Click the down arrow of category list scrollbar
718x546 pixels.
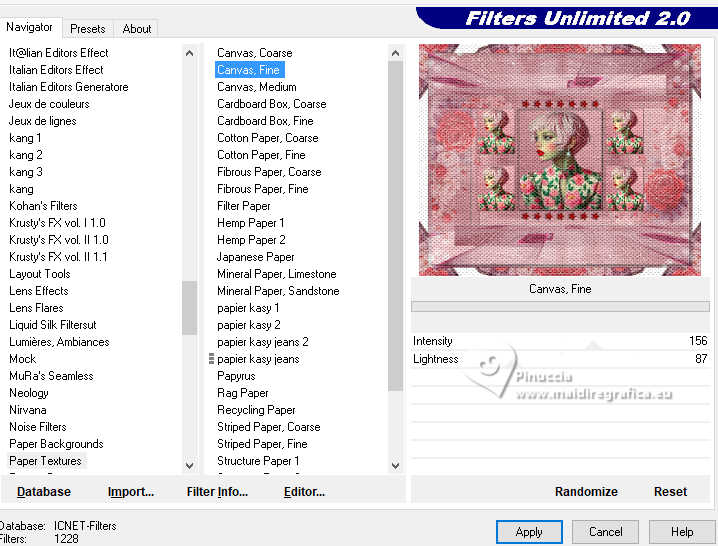click(189, 465)
